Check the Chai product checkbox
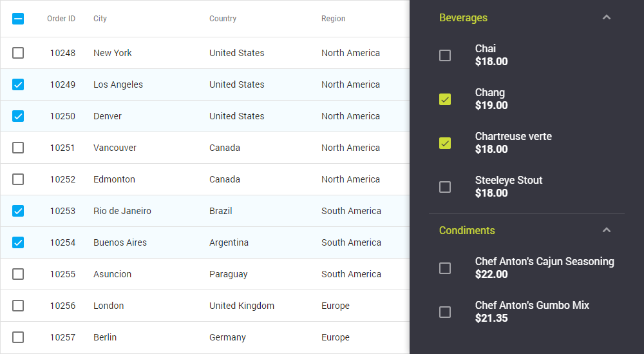 tap(445, 55)
